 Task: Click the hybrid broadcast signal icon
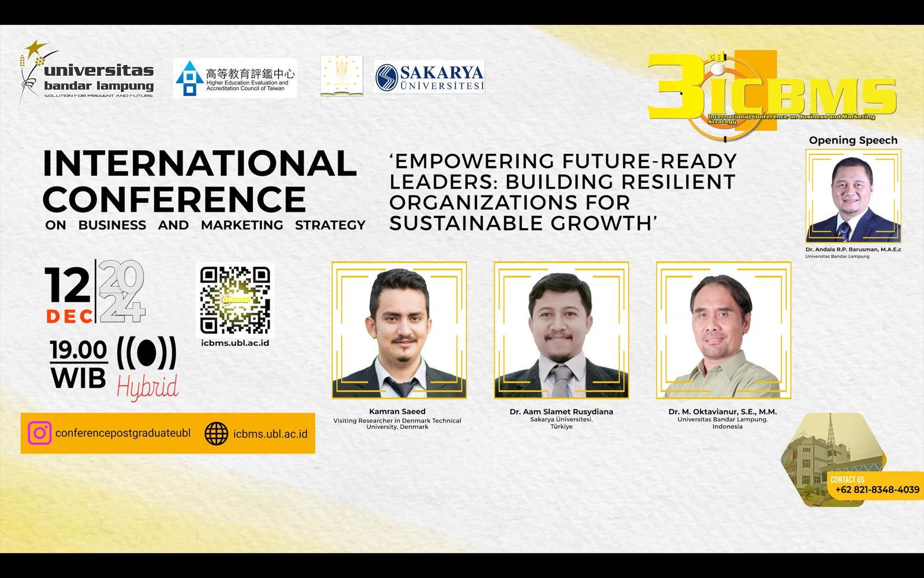(x=147, y=353)
